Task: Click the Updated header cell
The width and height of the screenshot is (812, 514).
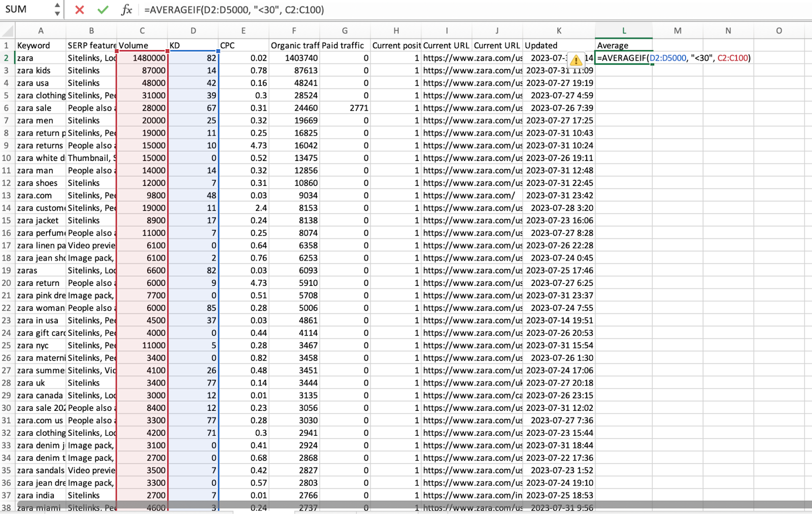Action: click(x=559, y=45)
